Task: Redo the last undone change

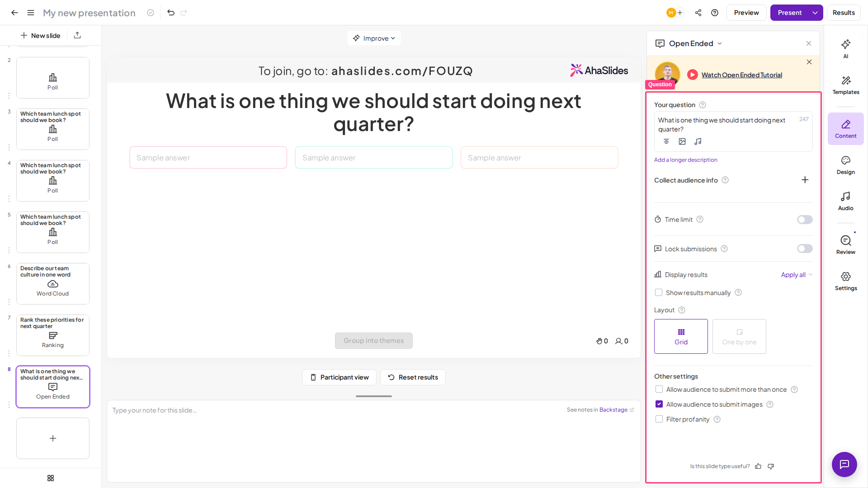Action: [x=184, y=13]
